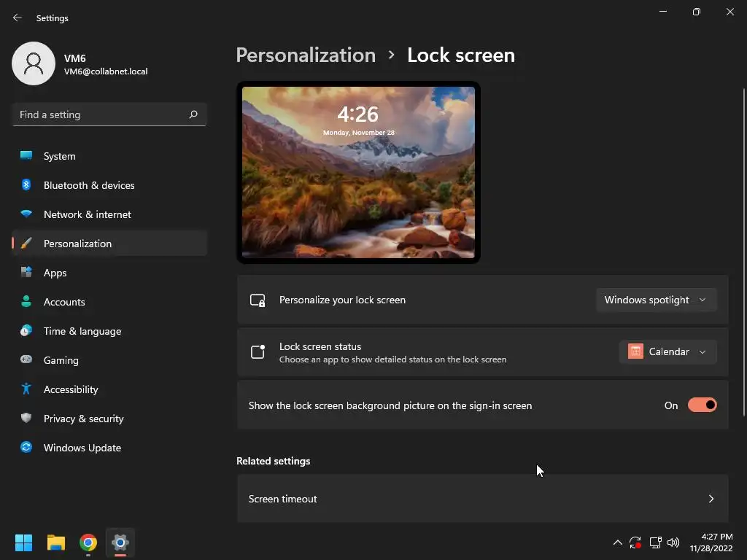This screenshot has width=747, height=560.
Task: Click the Apps icon in sidebar
Action: [26, 273]
